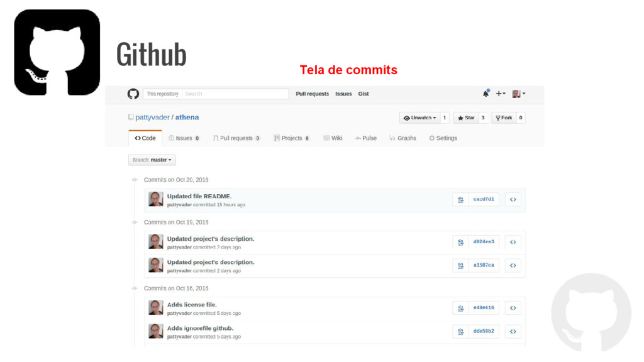
Task: Open commit hash cacdfd1
Action: pos(484,199)
